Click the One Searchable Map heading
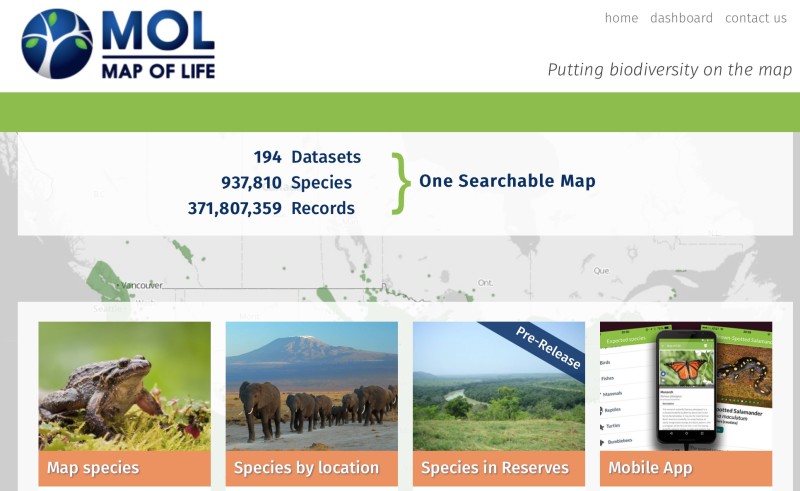Screen dimensions: 800x491 click(x=507, y=181)
